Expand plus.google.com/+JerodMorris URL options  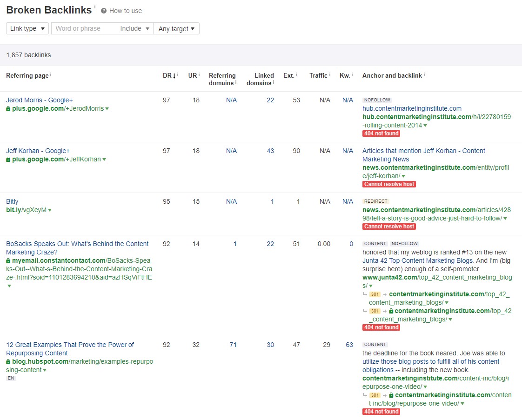pyautogui.click(x=107, y=109)
